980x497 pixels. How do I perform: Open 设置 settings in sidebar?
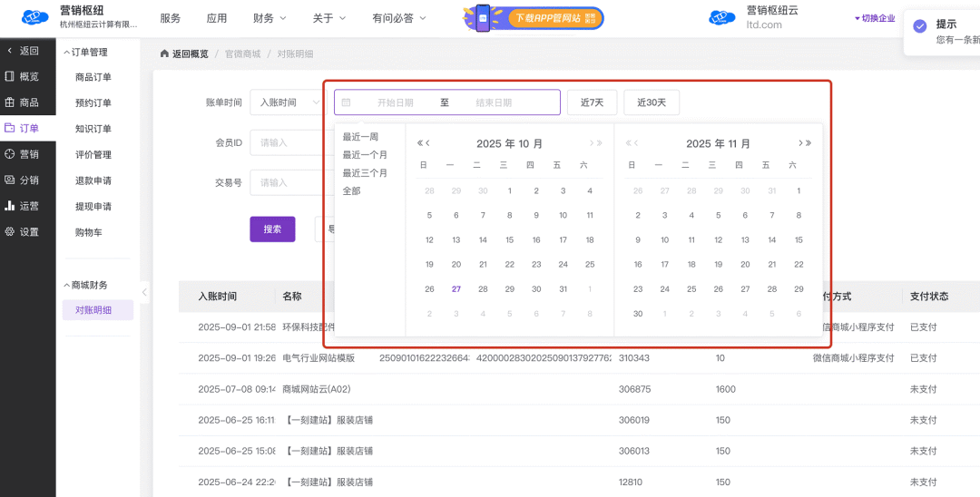(23, 231)
